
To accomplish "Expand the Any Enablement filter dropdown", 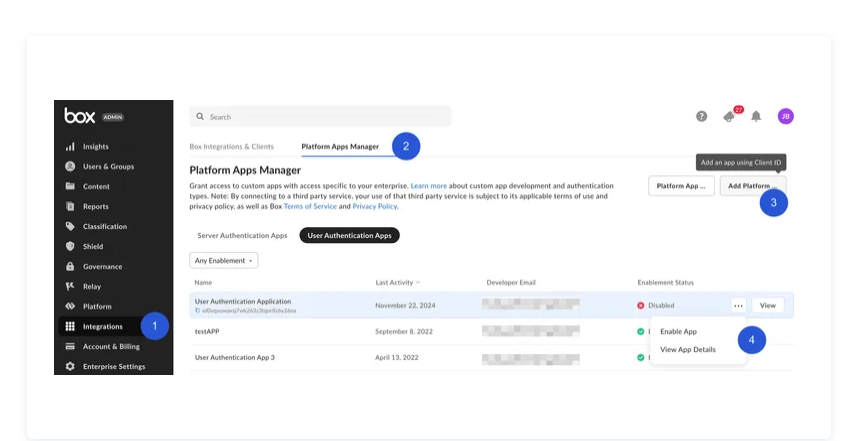I will click(223, 260).
